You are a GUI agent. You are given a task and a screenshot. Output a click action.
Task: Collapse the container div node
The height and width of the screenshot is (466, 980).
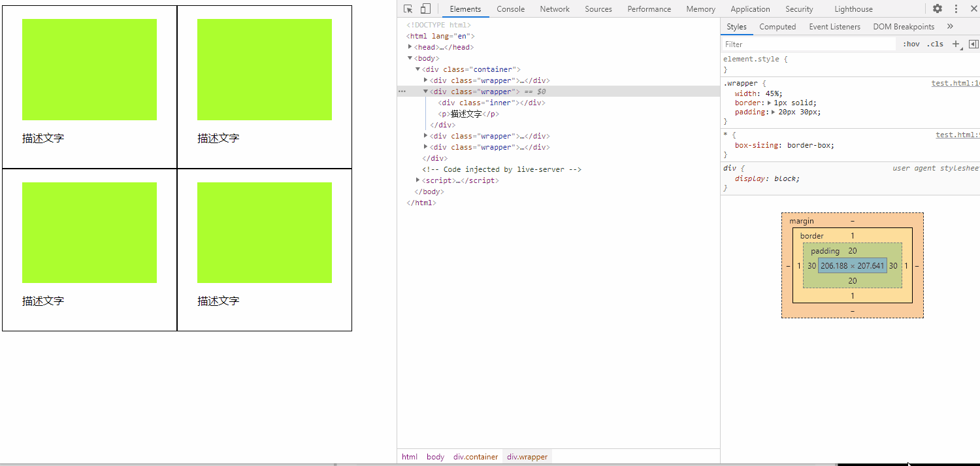click(x=418, y=69)
